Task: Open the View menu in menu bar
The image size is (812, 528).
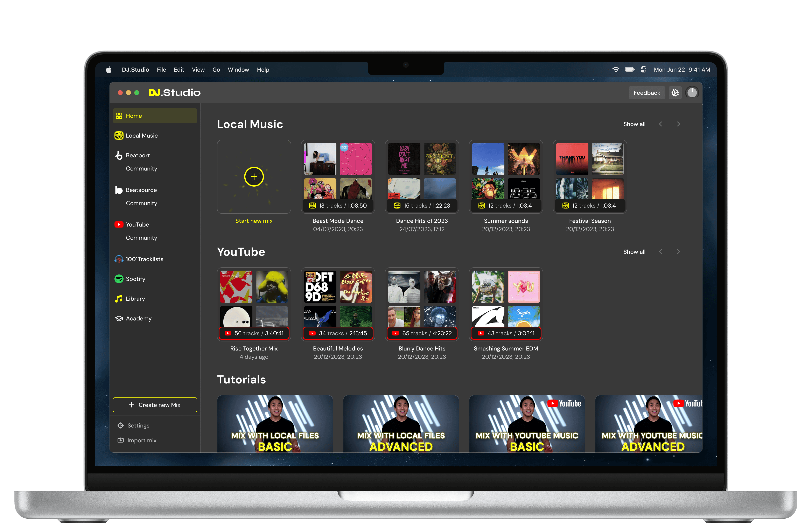Action: pos(198,70)
